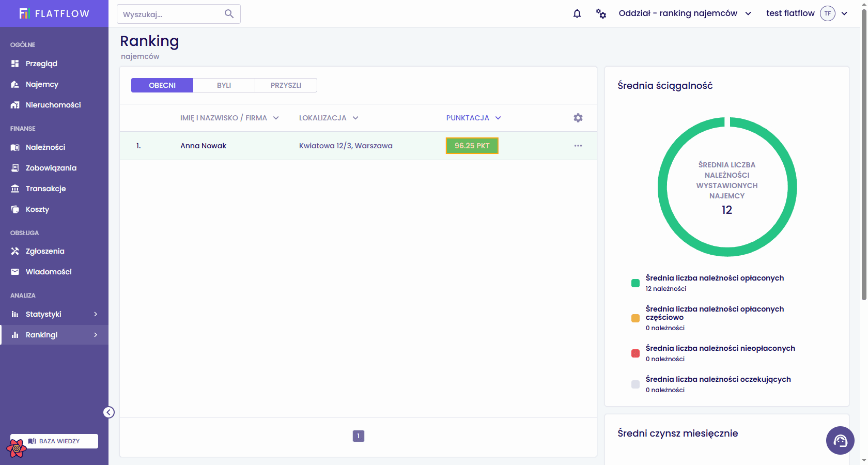Go to Należności in the sidebar
Image resolution: width=868 pixels, height=465 pixels.
coord(45,147)
